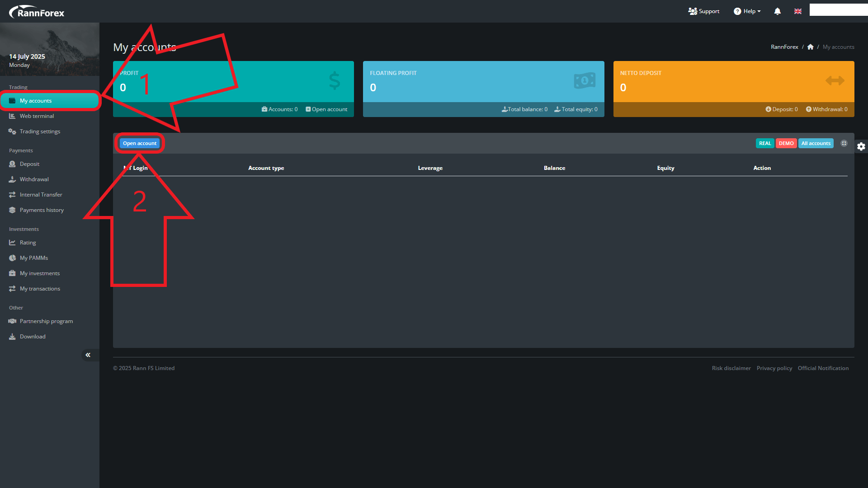Open Risk disclaimer footer link
This screenshot has height=488, width=868.
(731, 368)
